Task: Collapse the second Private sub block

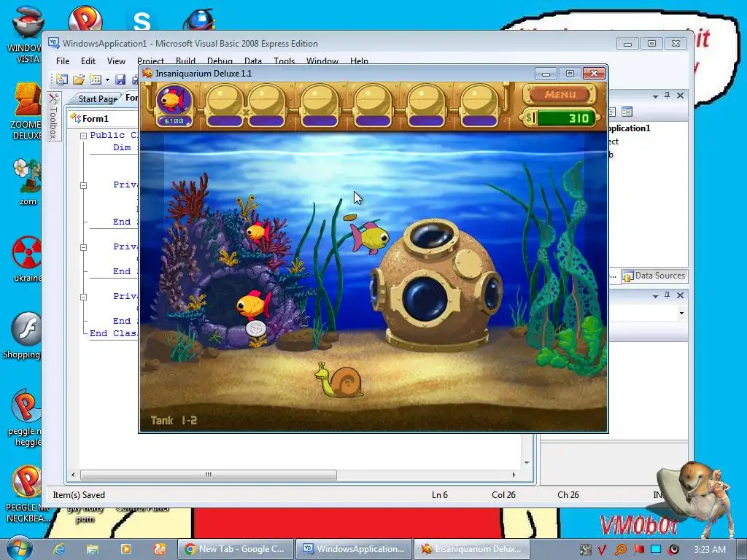Action: tap(83, 247)
